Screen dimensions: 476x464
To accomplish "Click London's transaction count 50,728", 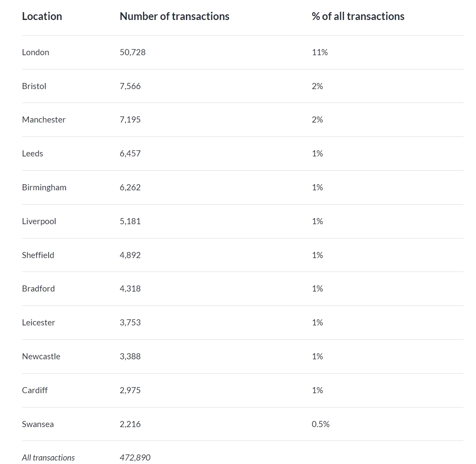I will pos(132,52).
